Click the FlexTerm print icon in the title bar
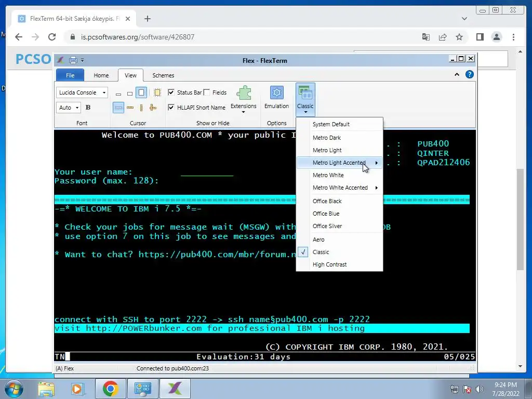This screenshot has width=532, height=399. click(x=73, y=60)
